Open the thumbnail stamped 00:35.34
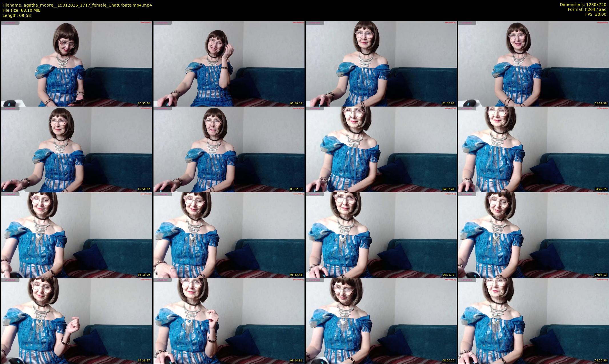 tap(77, 63)
